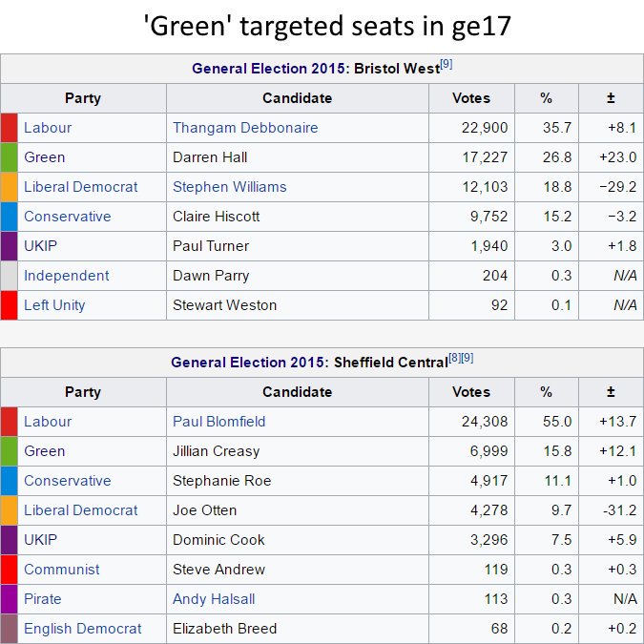Image resolution: width=644 pixels, height=644 pixels.
Task: Click the 'Jillian Creasy' candidate cell
Action: pos(298,451)
